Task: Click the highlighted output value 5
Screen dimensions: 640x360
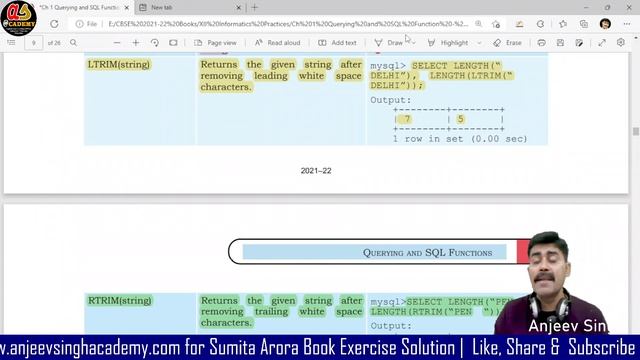Action: [x=460, y=119]
